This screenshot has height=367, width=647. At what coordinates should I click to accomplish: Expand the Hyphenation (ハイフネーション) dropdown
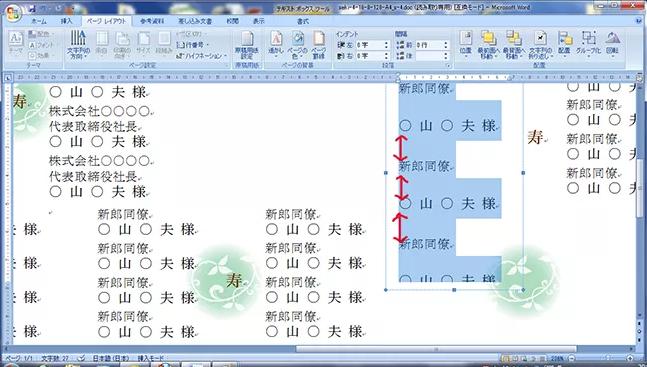pyautogui.click(x=201, y=56)
